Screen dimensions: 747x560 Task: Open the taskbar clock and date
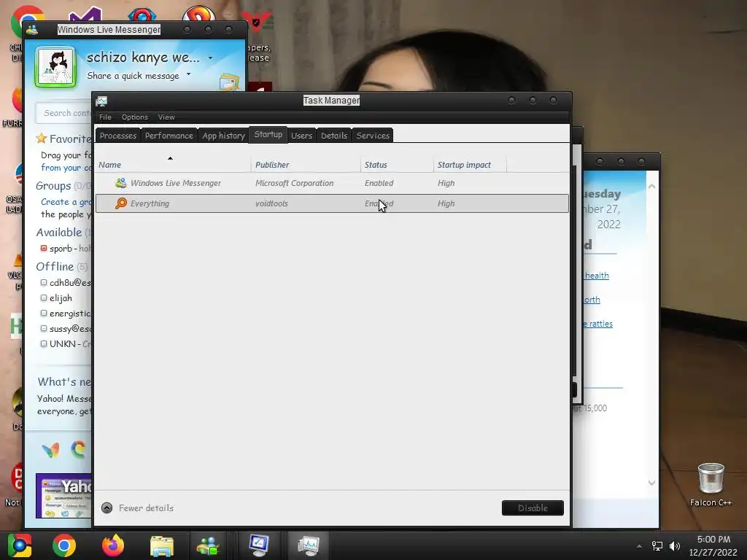click(x=713, y=545)
